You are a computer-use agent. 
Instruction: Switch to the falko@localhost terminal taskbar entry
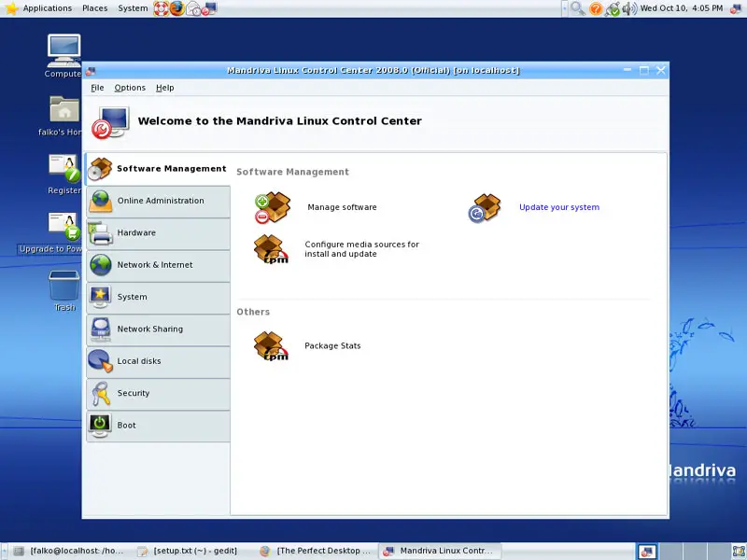[x=69, y=551]
